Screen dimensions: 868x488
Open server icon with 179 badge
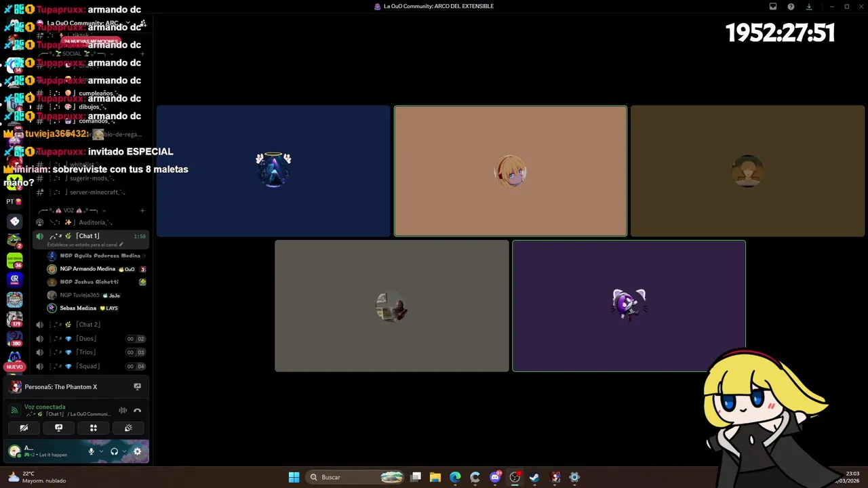[x=14, y=319]
